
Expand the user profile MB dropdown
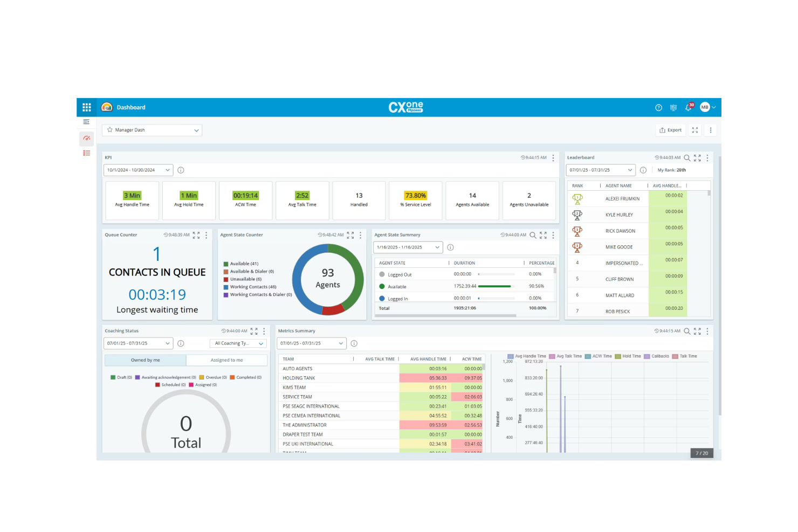pyautogui.click(x=707, y=107)
